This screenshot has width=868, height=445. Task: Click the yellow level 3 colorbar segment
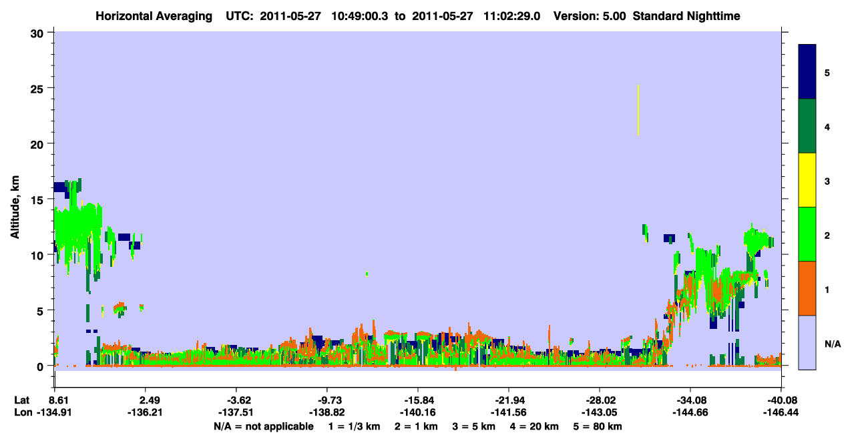pos(807,180)
